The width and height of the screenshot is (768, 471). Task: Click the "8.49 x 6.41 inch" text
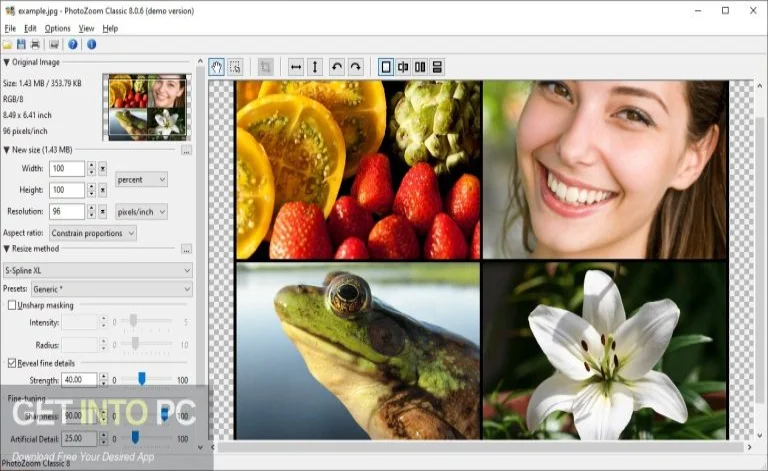point(27,115)
